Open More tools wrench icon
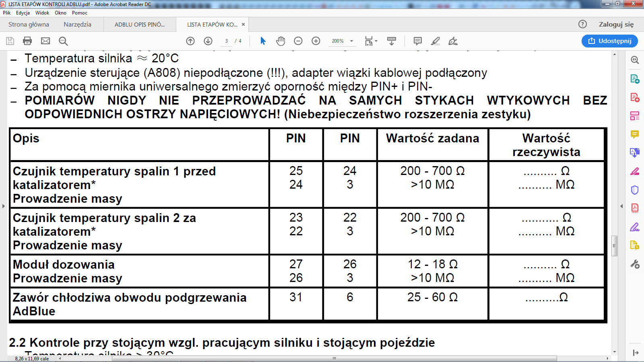644x362 pixels. pos(635,264)
